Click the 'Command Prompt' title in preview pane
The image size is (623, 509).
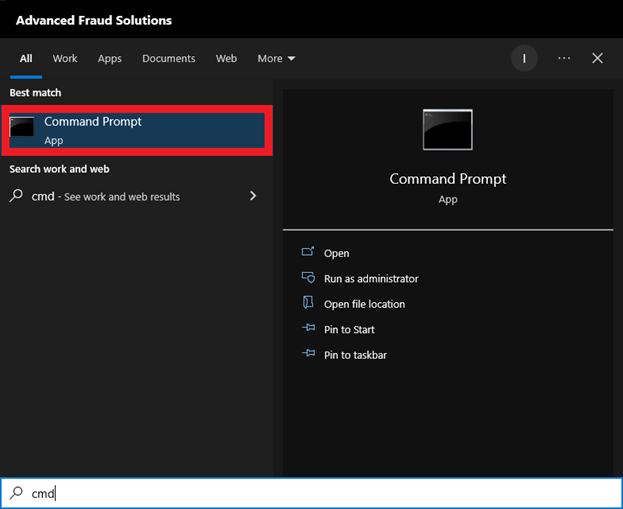448,179
